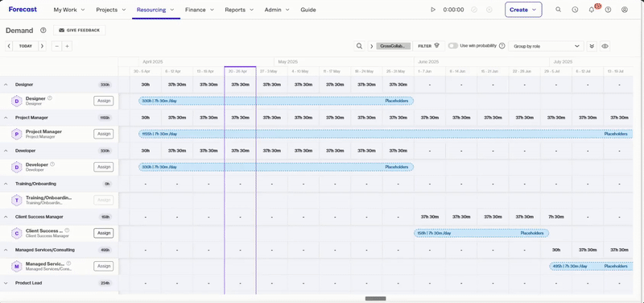
Task: Toggle the eye visibility options icon
Action: point(605,46)
